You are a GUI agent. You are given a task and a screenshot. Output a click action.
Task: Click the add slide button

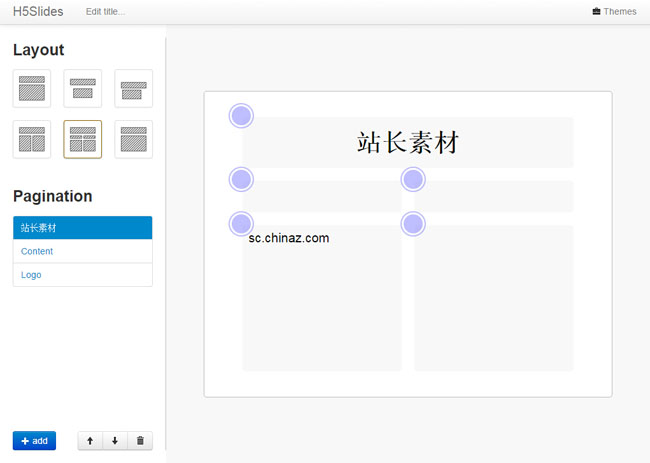point(34,441)
